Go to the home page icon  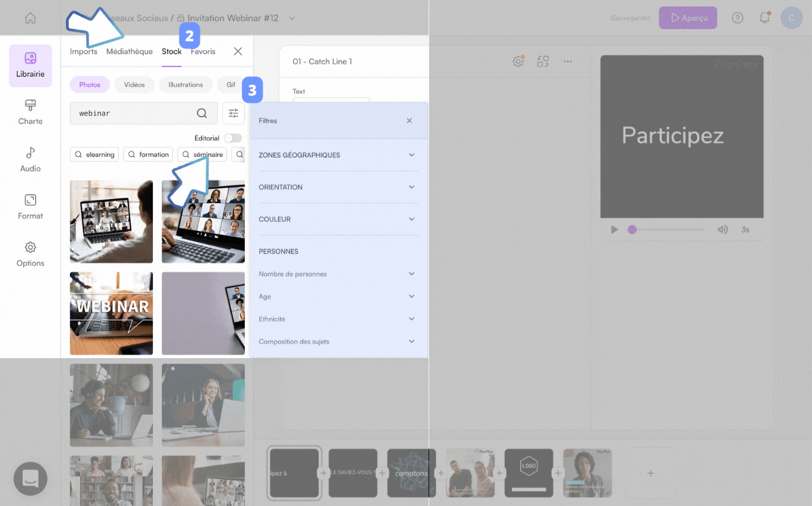(x=30, y=18)
